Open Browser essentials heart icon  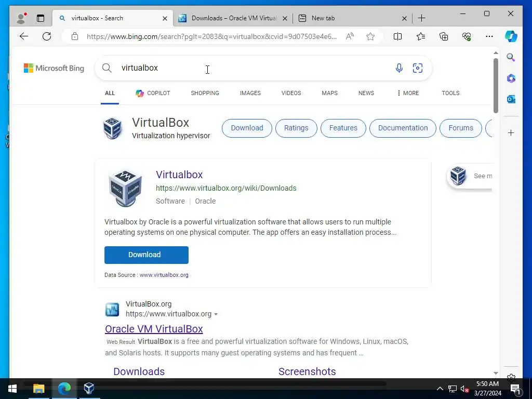coord(467,36)
